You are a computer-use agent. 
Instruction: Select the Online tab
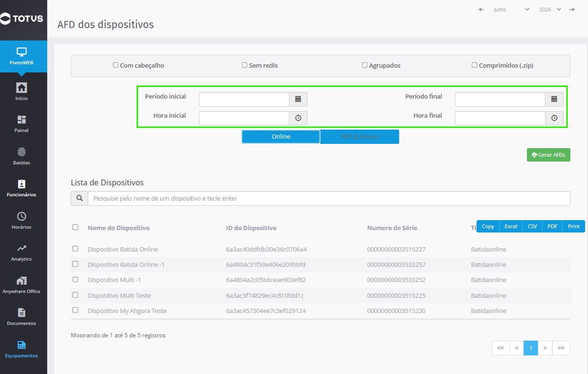pyautogui.click(x=281, y=137)
